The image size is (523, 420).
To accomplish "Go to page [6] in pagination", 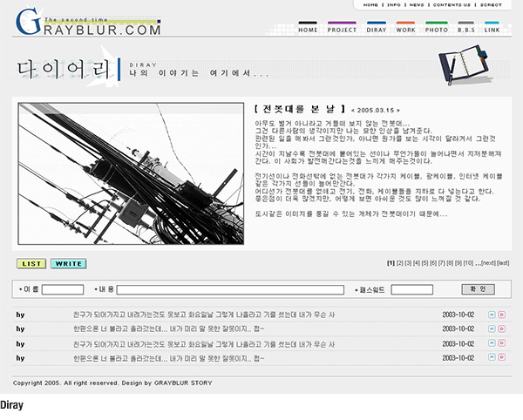I will coord(433,263).
